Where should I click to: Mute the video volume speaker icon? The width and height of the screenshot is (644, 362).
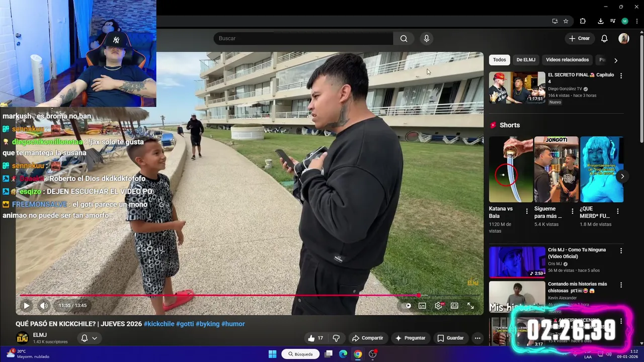[44, 305]
